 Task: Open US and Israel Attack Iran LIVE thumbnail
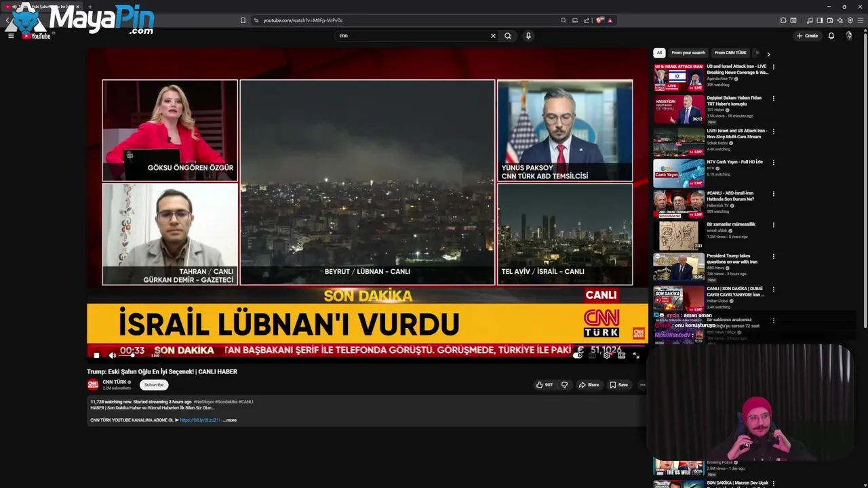(x=679, y=77)
